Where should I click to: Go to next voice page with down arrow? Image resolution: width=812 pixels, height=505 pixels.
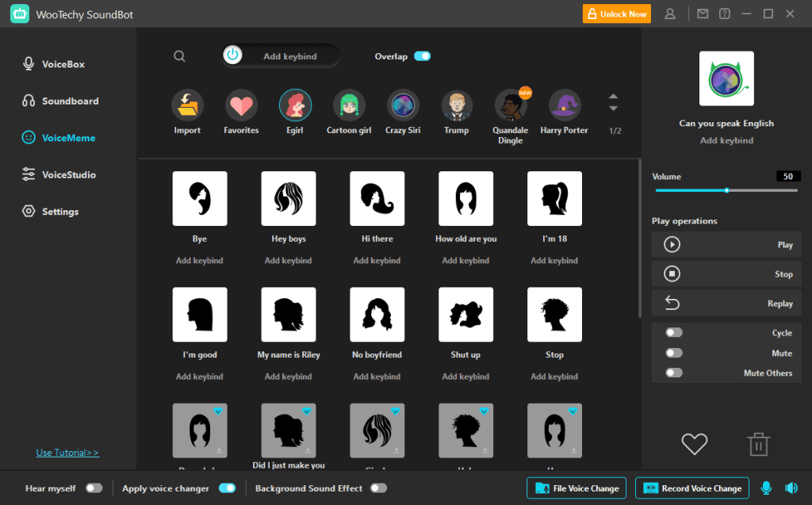pyautogui.click(x=613, y=108)
